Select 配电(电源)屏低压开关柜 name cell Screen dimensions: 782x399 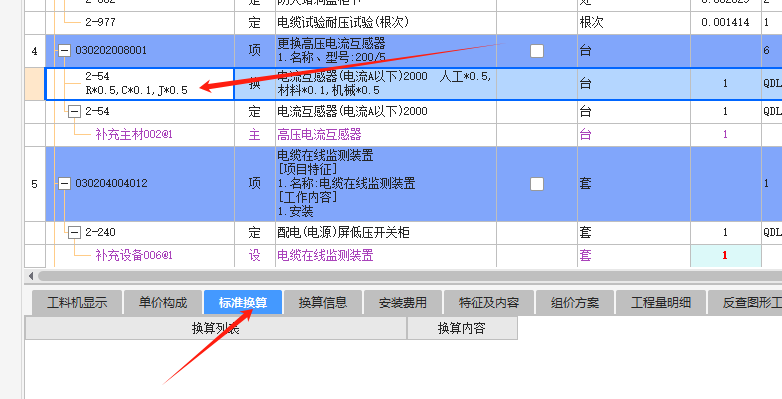coord(386,232)
